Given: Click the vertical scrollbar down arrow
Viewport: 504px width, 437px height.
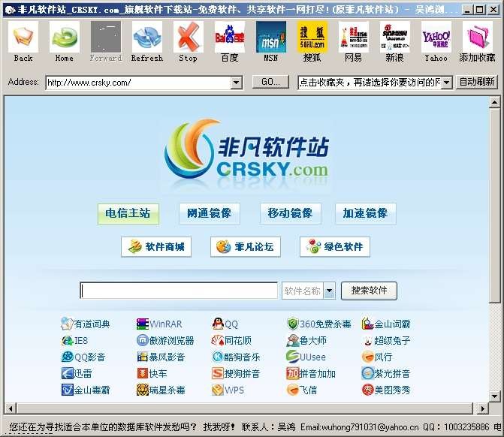Looking at the screenshot, I should click(x=495, y=396).
